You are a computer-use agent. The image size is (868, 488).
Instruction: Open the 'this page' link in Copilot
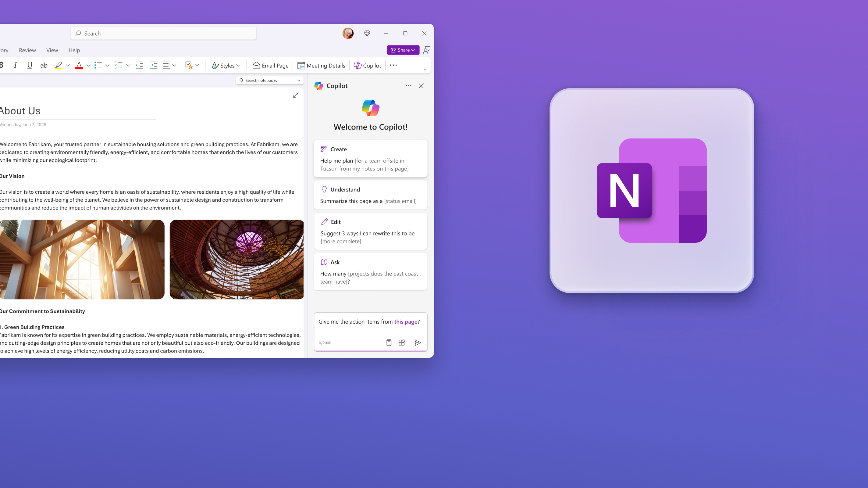click(406, 321)
